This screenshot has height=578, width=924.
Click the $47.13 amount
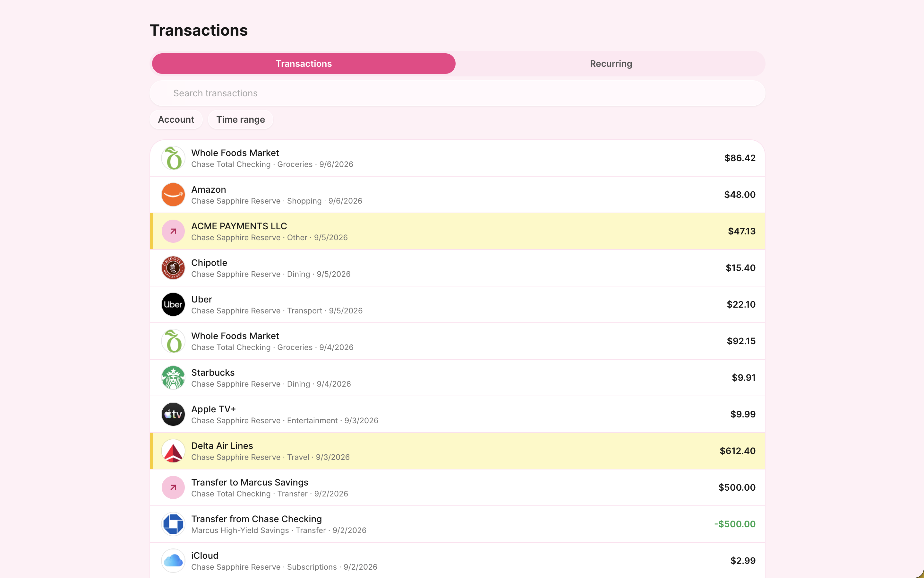[741, 231]
